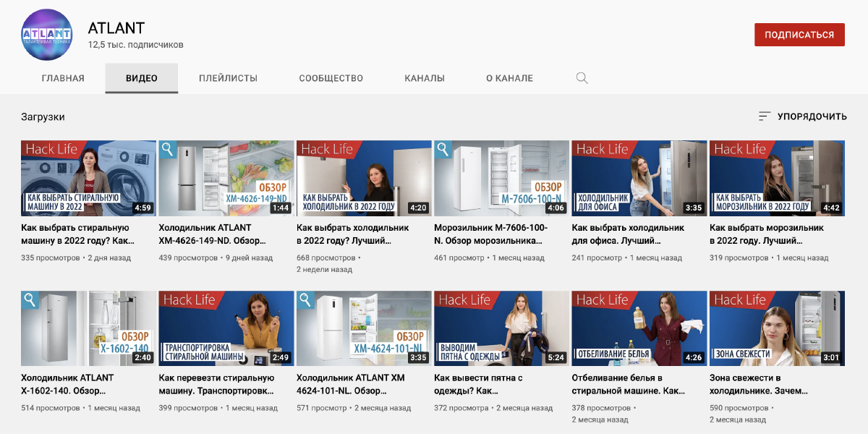Open the 'Холодильник для офиса' thumbnail
The width and height of the screenshot is (868, 434).
639,179
